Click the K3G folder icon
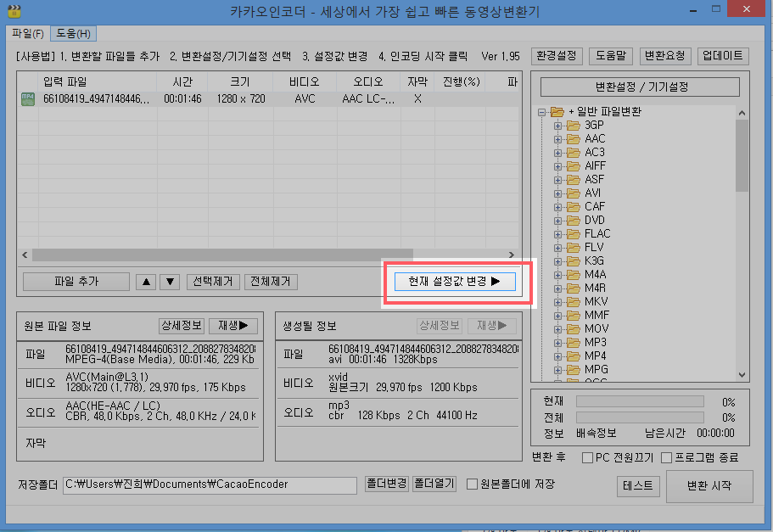Image resolution: width=773 pixels, height=532 pixels. point(573,260)
